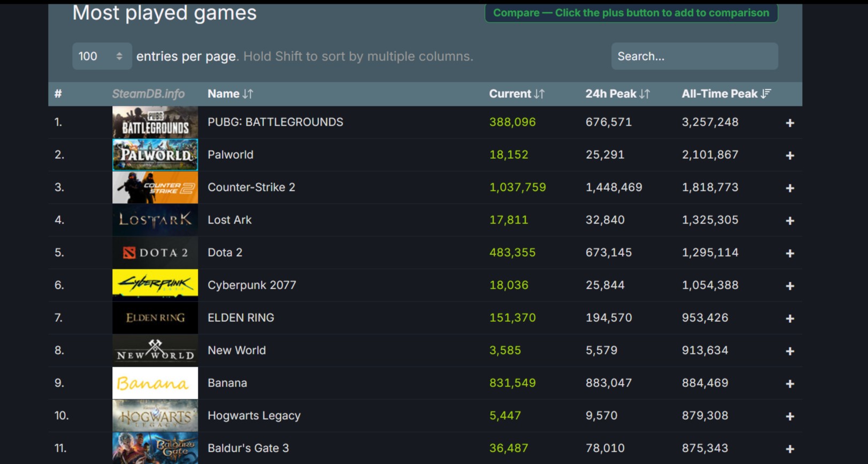Viewport: 868px width, 464px height.
Task: Click plus icon in ELDEN RING row
Action: click(x=789, y=319)
